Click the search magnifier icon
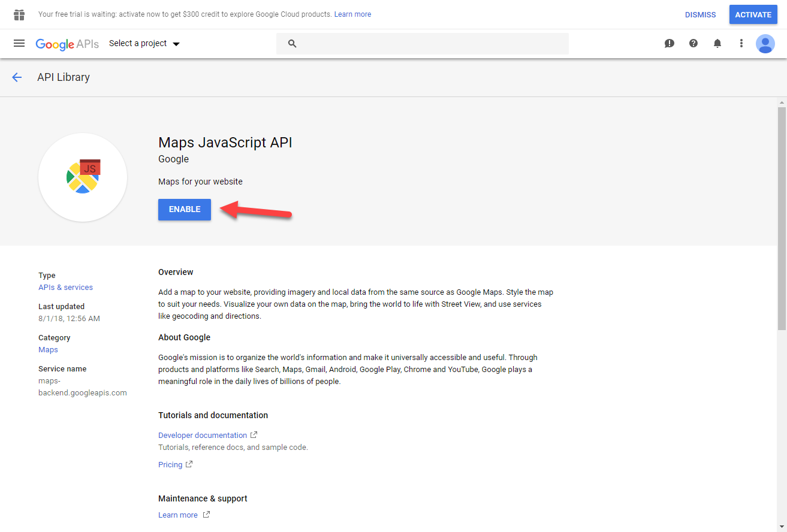Image resolution: width=787 pixels, height=532 pixels. pos(292,43)
